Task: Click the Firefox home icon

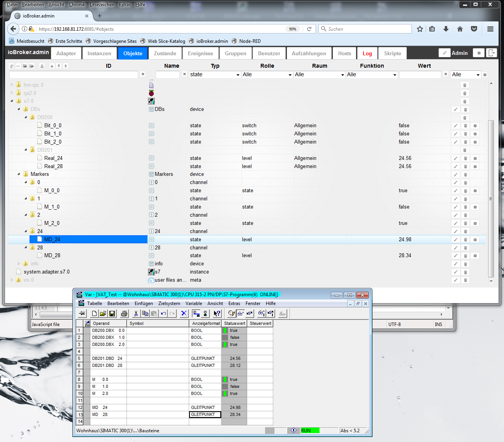Action: pos(460,29)
